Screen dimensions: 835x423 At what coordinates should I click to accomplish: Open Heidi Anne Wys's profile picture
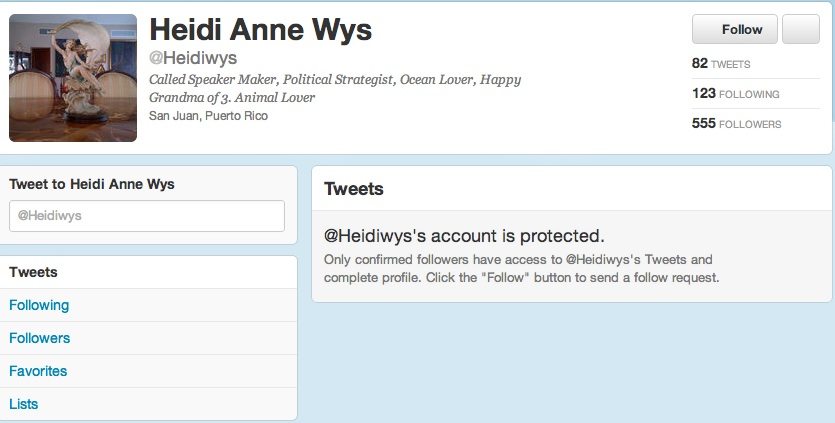pyautogui.click(x=73, y=78)
